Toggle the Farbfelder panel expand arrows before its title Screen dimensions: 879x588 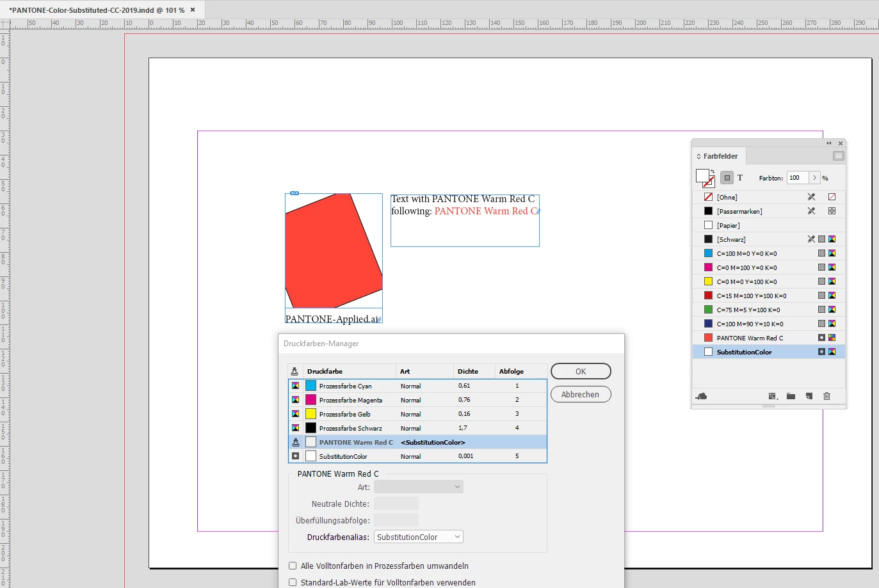(x=698, y=156)
